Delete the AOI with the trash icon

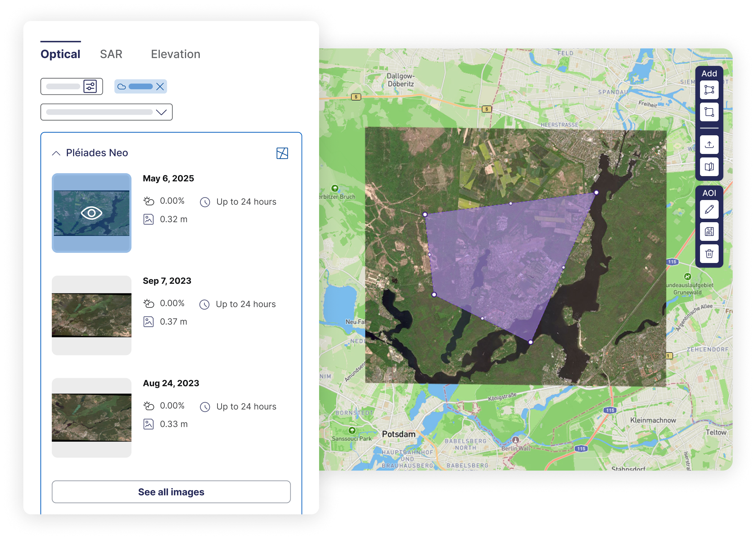pyautogui.click(x=709, y=254)
